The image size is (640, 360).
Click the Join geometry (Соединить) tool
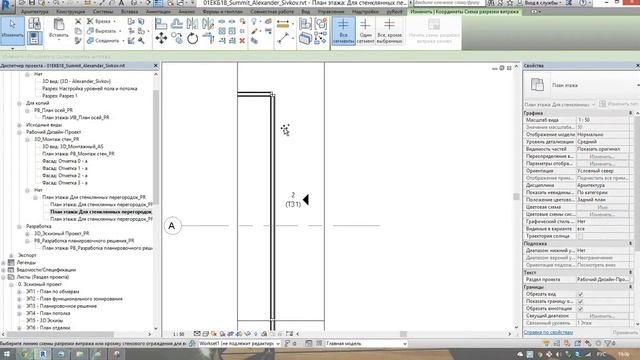tap(104, 40)
